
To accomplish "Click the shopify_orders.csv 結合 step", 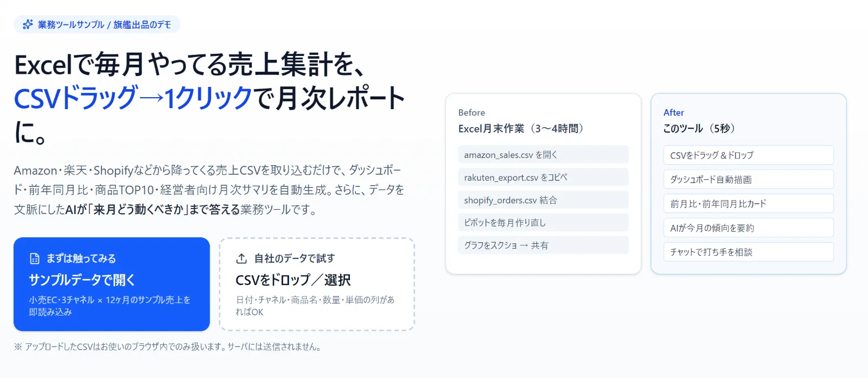I will (543, 200).
